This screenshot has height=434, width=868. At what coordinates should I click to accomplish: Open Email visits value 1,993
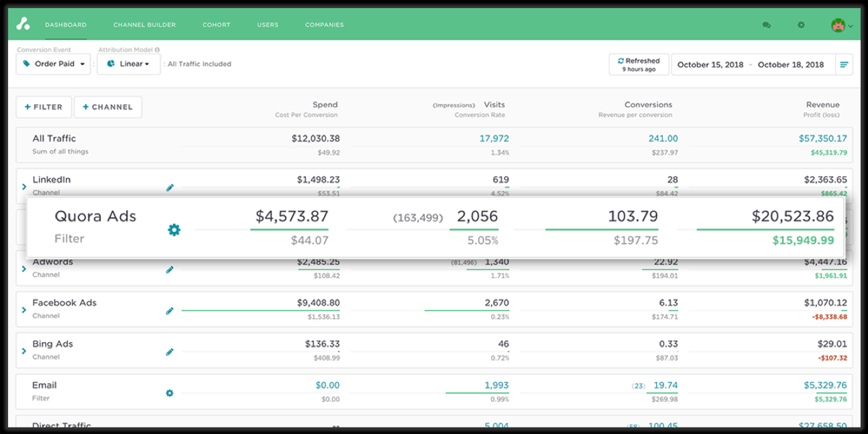point(497,385)
